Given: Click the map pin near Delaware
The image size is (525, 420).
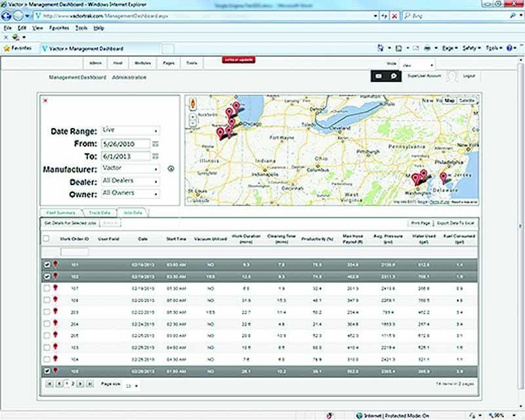Looking at the screenshot, I should click(443, 177).
